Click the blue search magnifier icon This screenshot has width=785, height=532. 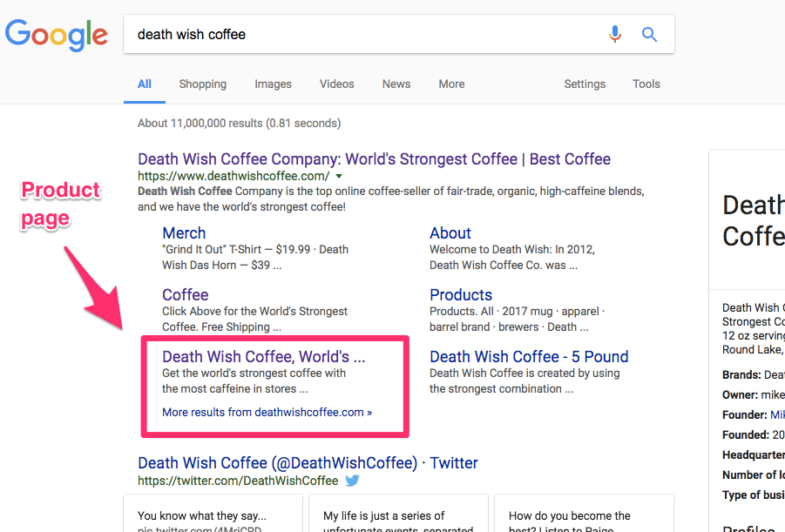tap(649, 33)
